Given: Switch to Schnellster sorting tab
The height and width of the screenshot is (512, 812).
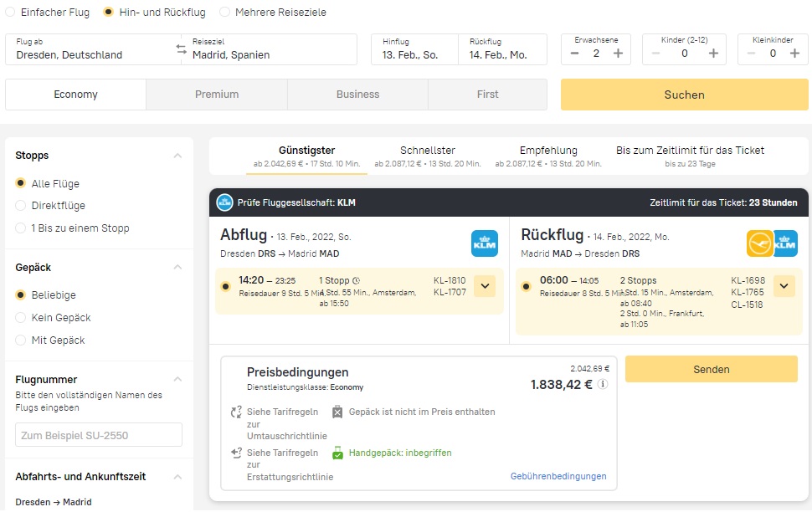Looking at the screenshot, I should pos(428,156).
